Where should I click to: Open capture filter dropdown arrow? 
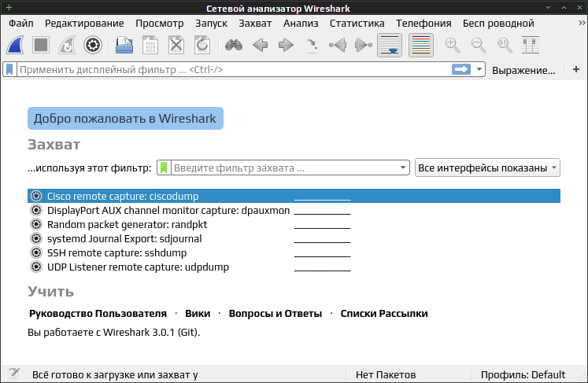[403, 168]
